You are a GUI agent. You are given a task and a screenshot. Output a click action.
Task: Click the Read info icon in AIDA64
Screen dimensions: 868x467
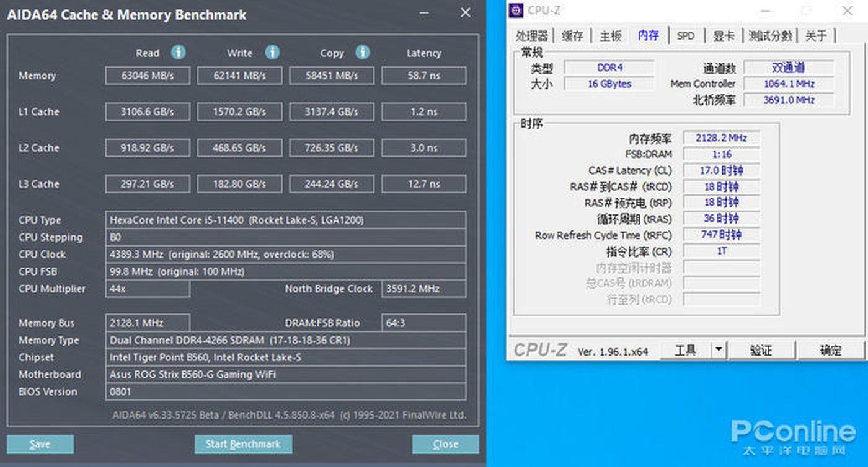click(179, 52)
